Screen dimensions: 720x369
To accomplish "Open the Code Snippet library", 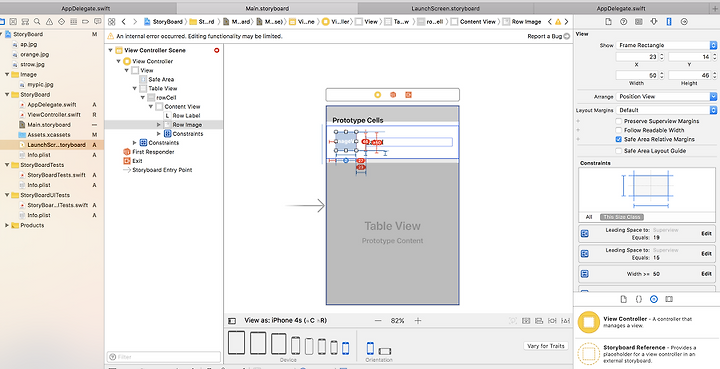I will pyautogui.click(x=639, y=299).
